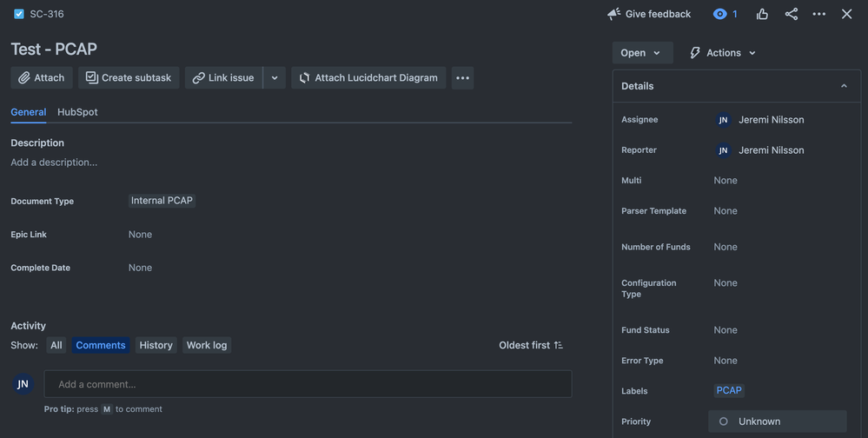Click the Add a comment field

308,384
